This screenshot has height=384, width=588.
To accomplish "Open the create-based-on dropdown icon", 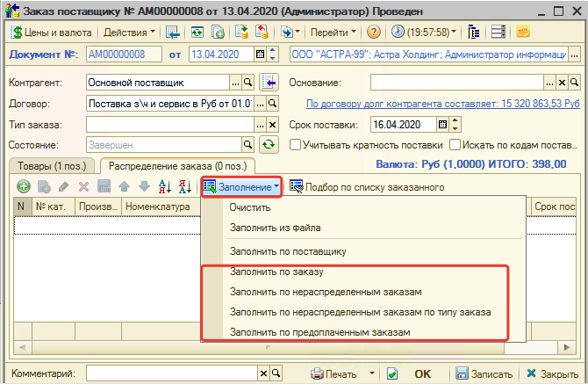I will pyautogui.click(x=290, y=33).
